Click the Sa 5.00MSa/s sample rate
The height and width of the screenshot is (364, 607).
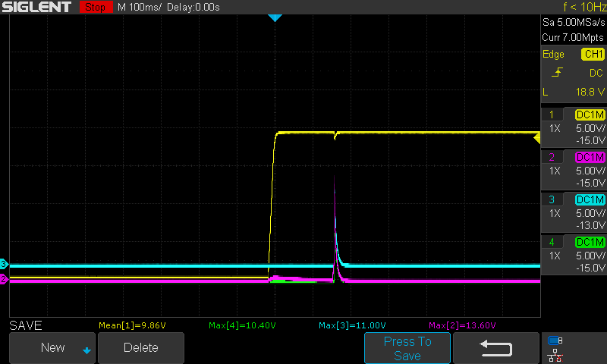tap(574, 23)
